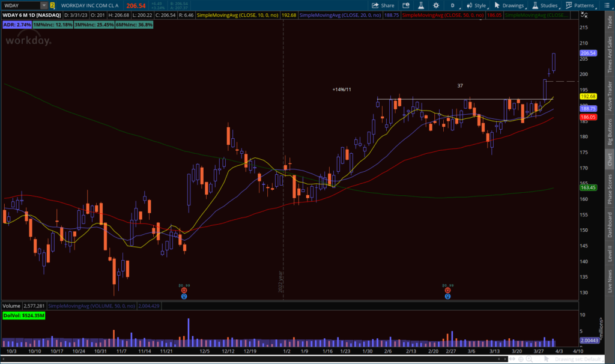Click the scroll right arrow on chart scrollbar

coord(505,359)
